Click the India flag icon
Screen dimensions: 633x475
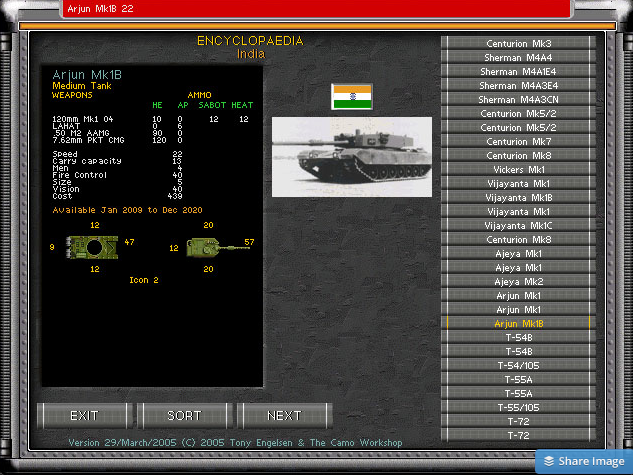[352, 96]
